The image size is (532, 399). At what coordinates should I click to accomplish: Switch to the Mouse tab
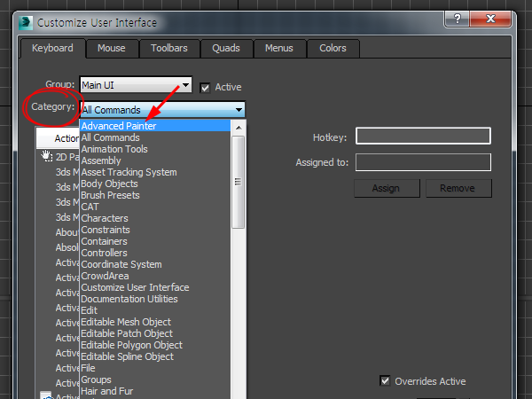pos(112,48)
